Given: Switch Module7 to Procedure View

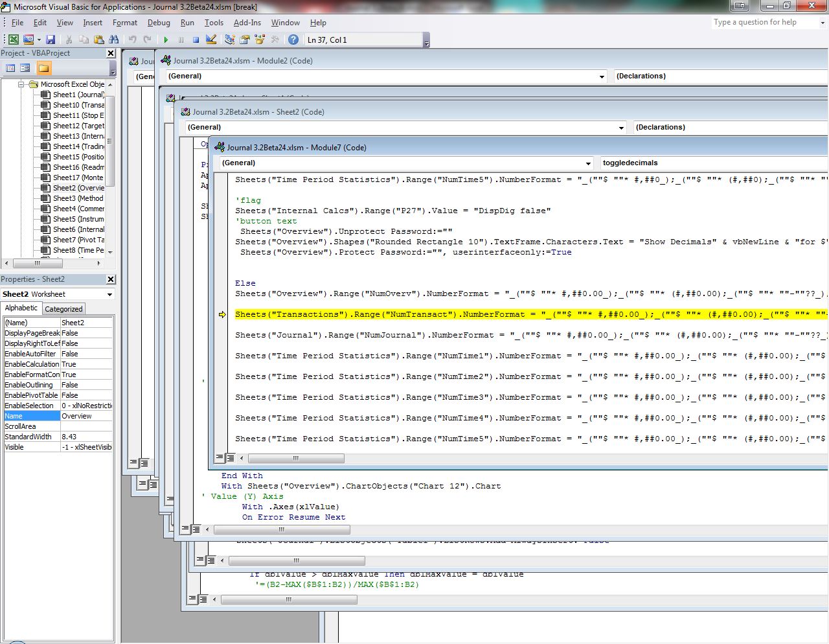Looking at the screenshot, I should [x=220, y=457].
